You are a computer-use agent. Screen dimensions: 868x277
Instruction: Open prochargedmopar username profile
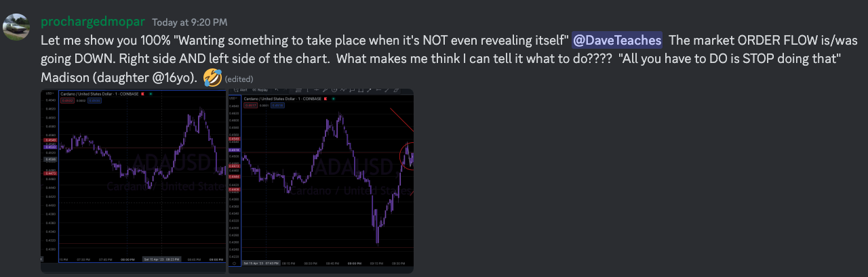pyautogui.click(x=93, y=22)
